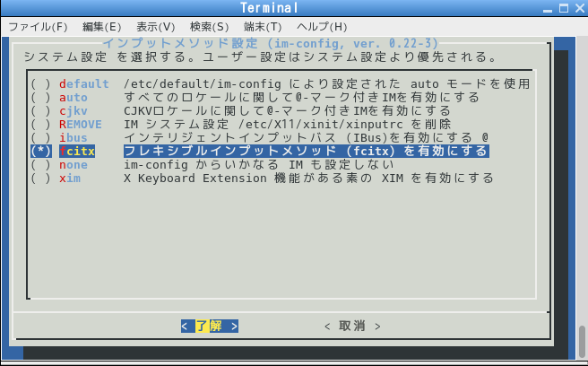Select the highlighted fcitx option
The image size is (588, 366).
tap(260, 151)
